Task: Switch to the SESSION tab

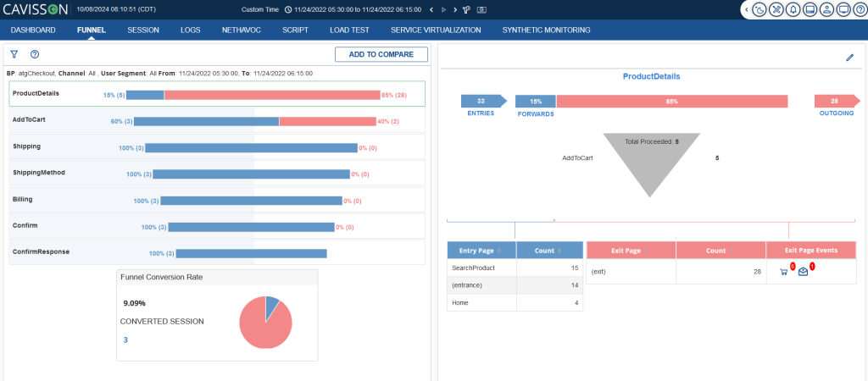Action: click(143, 30)
